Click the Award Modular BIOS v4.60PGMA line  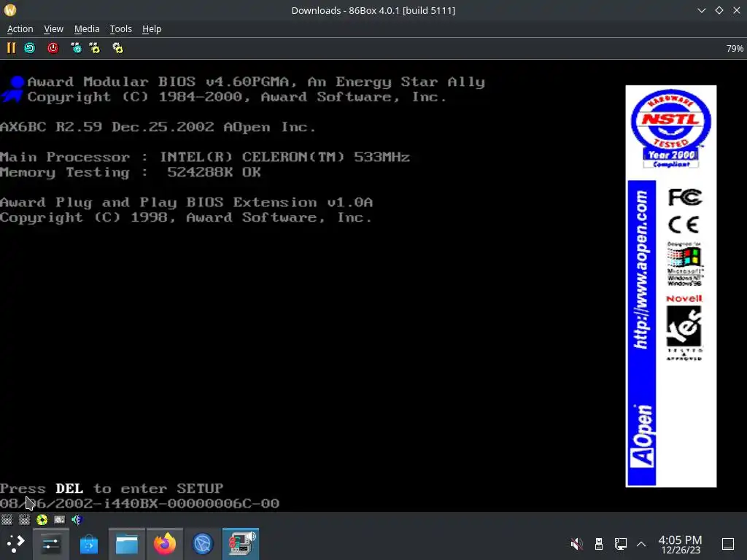[x=256, y=82]
